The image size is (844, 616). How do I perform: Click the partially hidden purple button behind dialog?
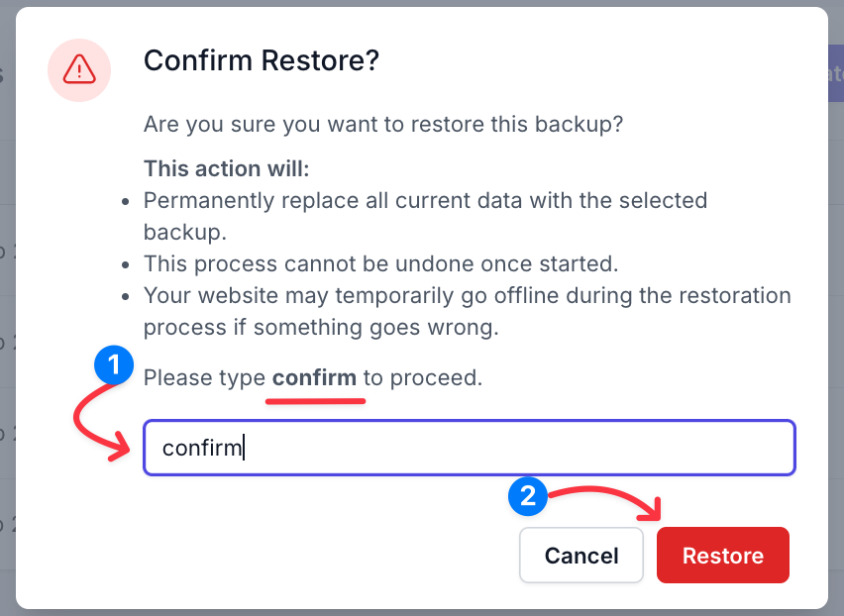(x=836, y=73)
